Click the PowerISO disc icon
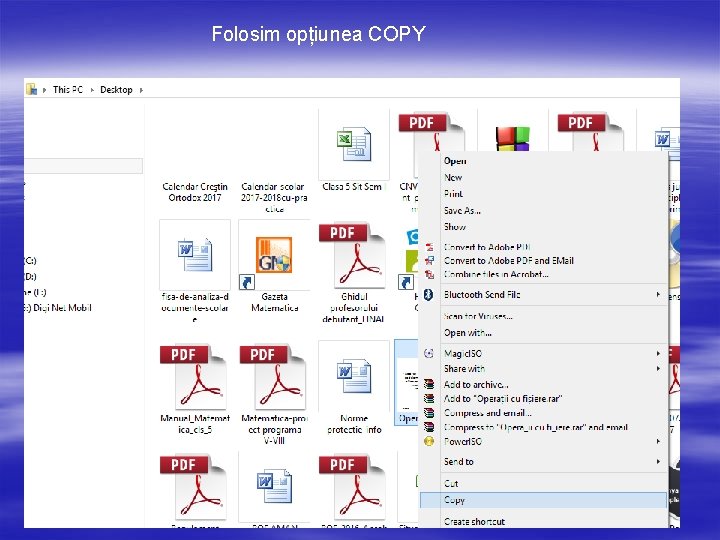720x540 pixels. click(429, 441)
